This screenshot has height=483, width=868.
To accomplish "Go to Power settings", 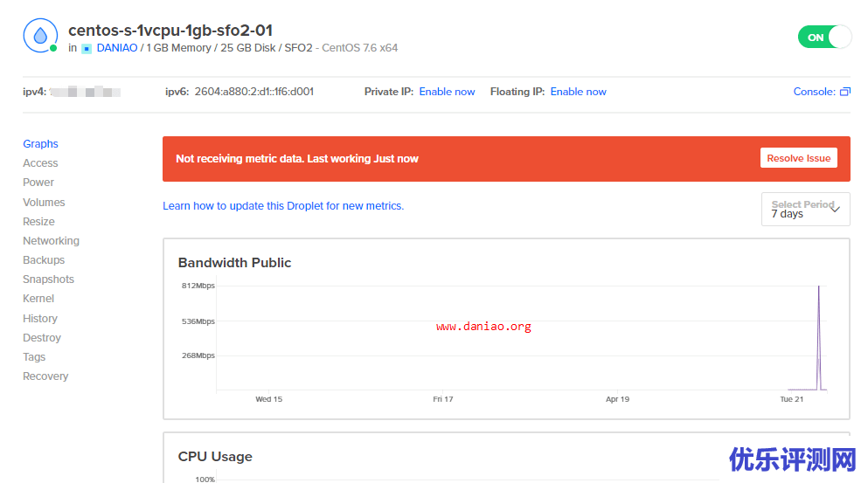I will (x=38, y=183).
